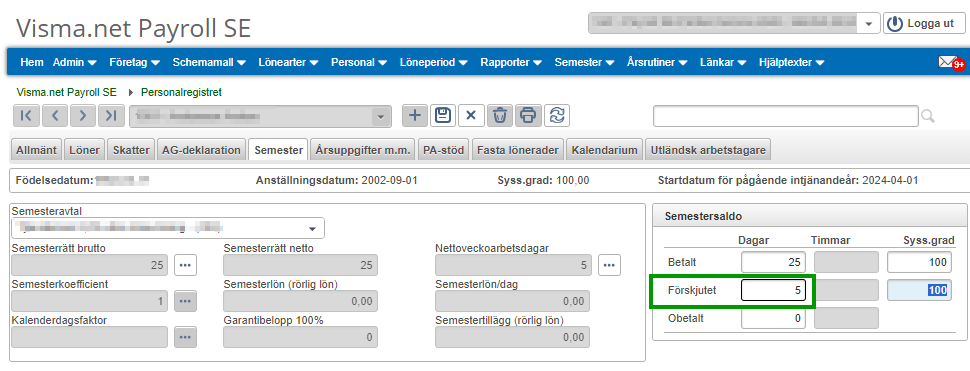
Task: Click the search input field
Action: (786, 116)
